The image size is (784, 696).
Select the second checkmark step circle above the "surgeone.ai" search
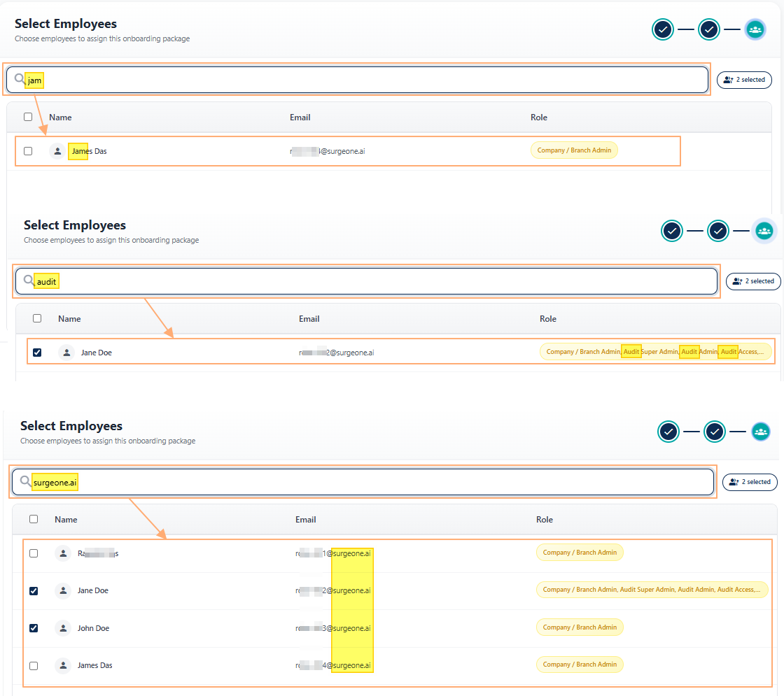714,432
